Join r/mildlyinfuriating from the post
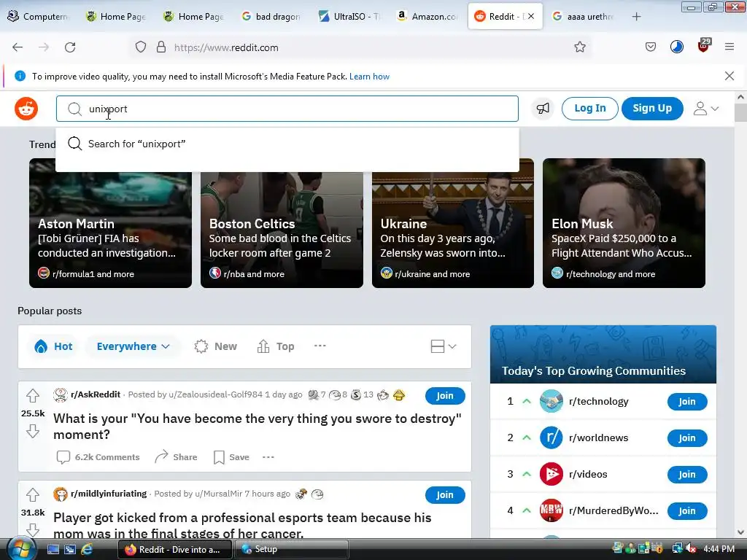Image resolution: width=747 pixels, height=560 pixels. (x=445, y=495)
